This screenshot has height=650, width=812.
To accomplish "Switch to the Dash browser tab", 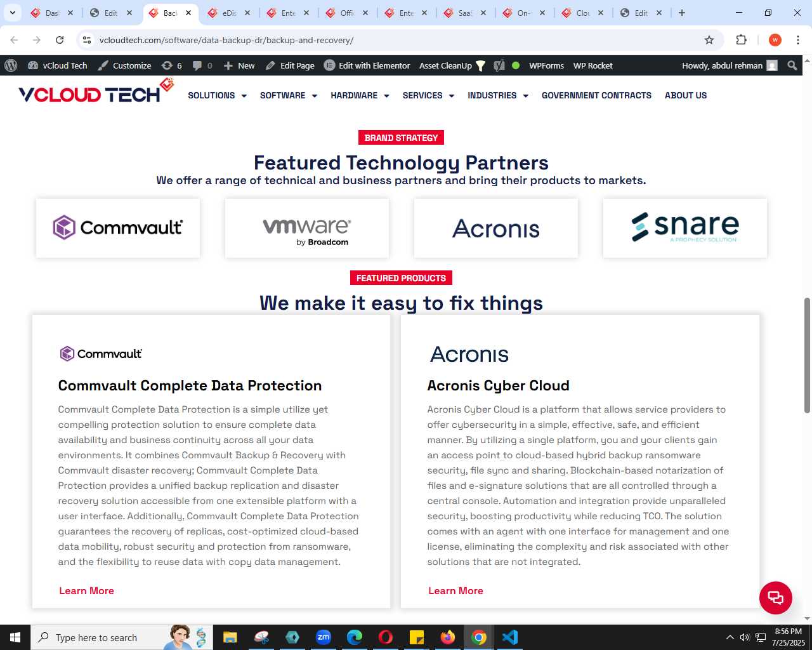I will coord(52,13).
